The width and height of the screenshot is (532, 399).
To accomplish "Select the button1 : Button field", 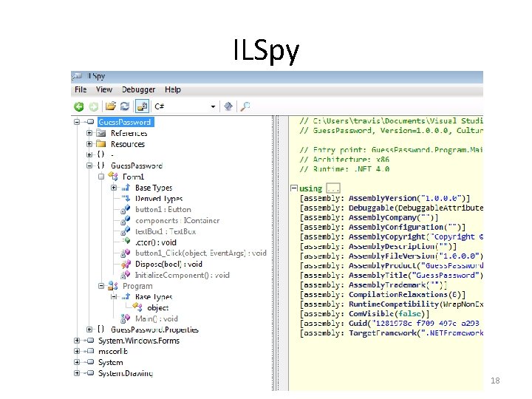I will coord(163,209).
